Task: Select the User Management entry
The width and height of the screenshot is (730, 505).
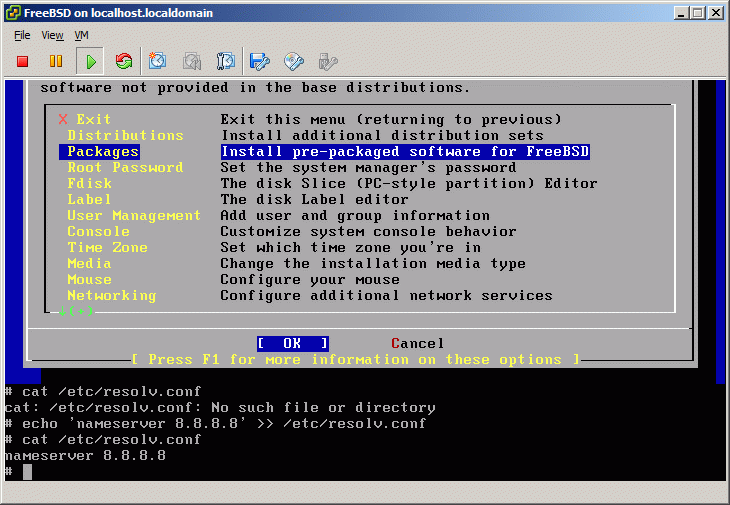Action: point(134,215)
